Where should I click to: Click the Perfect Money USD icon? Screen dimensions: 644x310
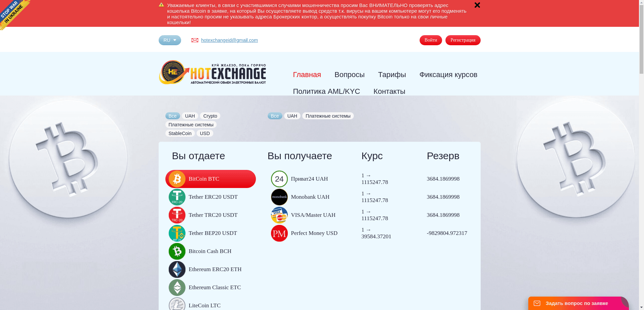click(279, 233)
